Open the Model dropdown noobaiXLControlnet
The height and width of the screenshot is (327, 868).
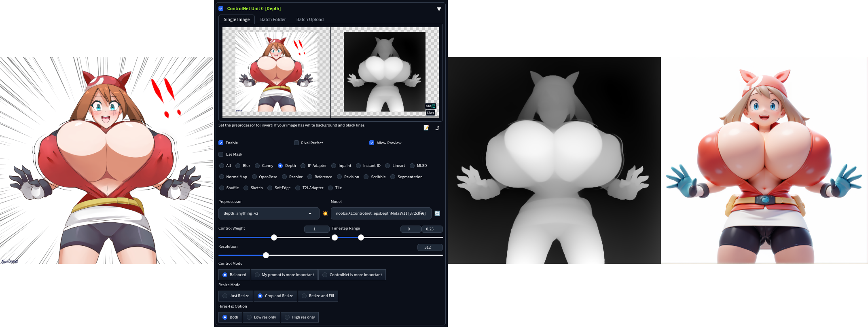381,213
